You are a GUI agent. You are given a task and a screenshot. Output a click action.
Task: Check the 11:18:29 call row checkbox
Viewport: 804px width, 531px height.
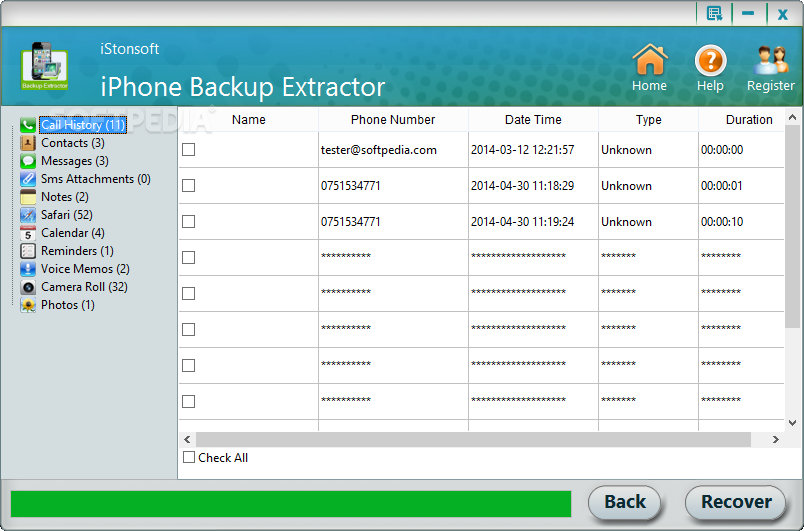click(189, 186)
